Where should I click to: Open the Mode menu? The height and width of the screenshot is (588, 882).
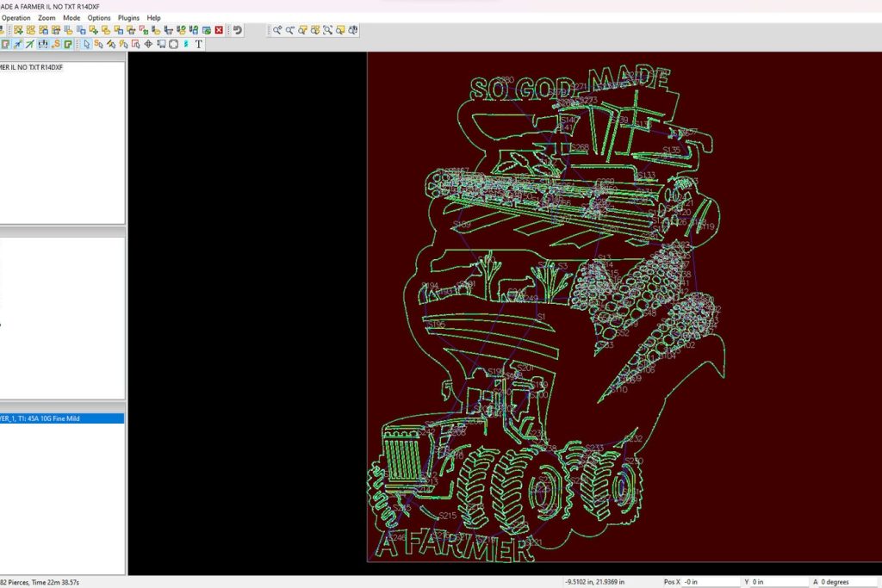pyautogui.click(x=71, y=17)
